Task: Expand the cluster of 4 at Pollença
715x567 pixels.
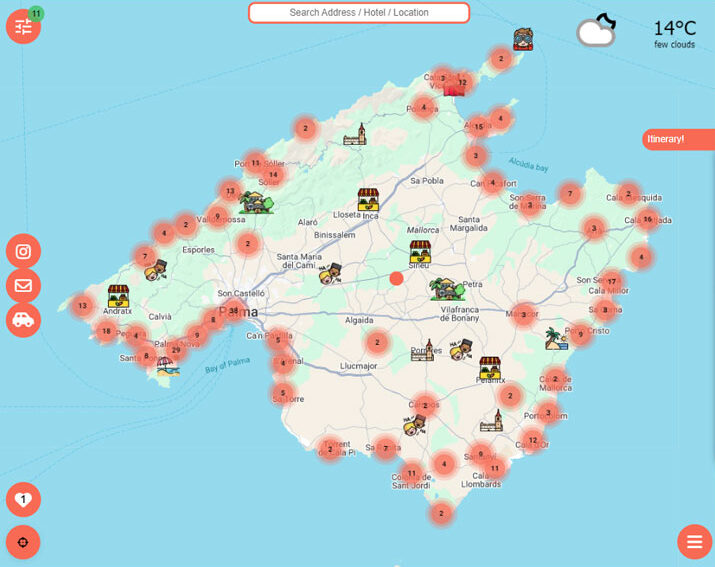Action: click(x=424, y=107)
